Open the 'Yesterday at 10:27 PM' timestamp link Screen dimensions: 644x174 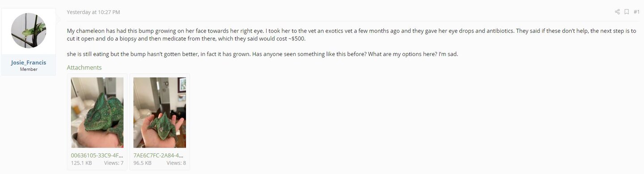pos(93,12)
